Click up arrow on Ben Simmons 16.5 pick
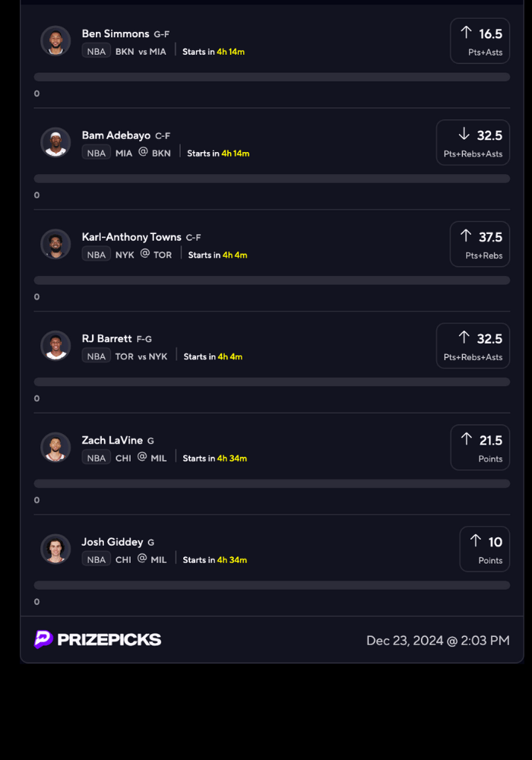 tap(467, 33)
